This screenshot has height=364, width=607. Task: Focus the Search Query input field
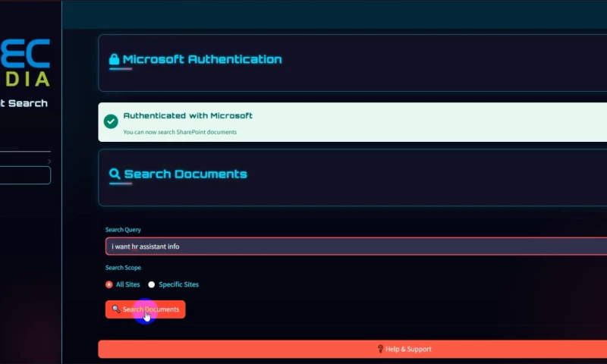coord(356,246)
